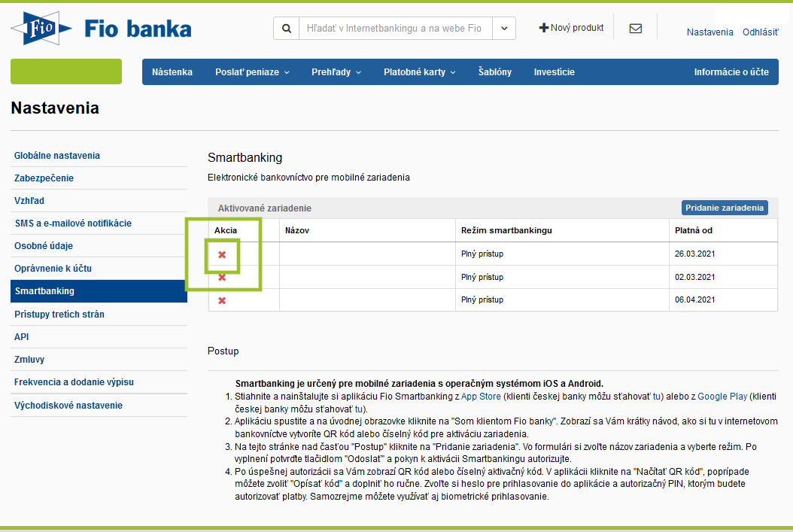Open the Investície section
793x532 pixels.
pos(554,71)
